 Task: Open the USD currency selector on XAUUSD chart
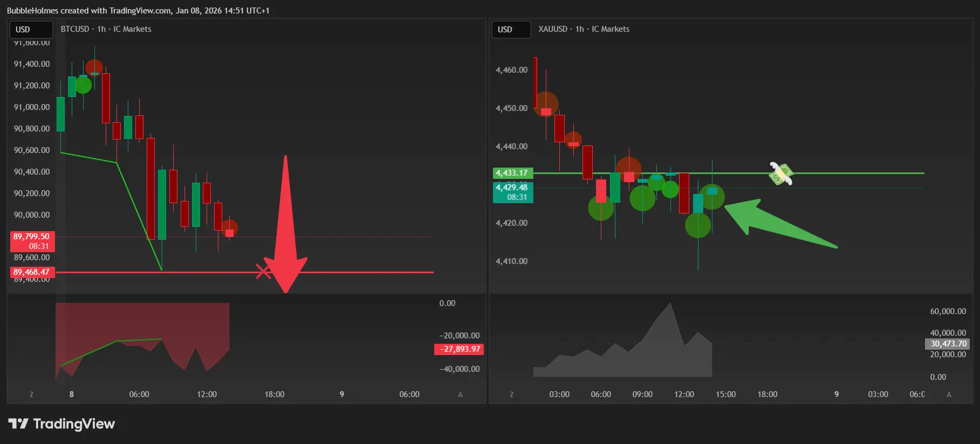point(511,30)
